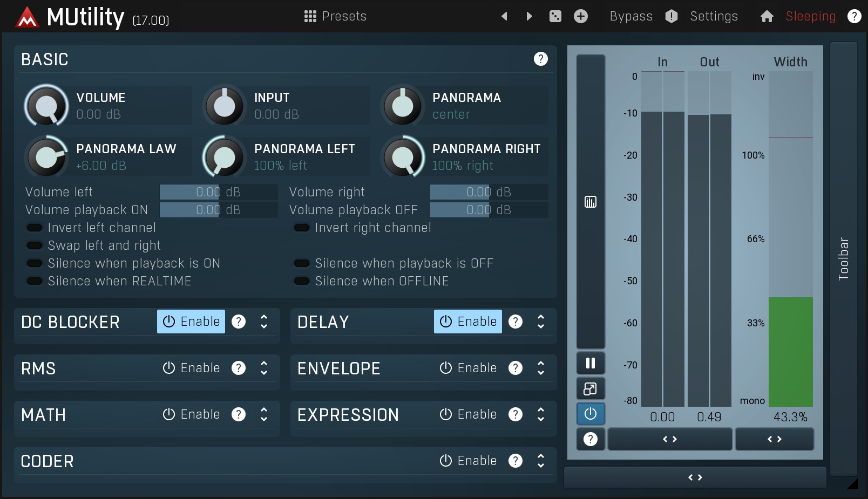Open the Presets menu
868x499 pixels.
coord(335,16)
